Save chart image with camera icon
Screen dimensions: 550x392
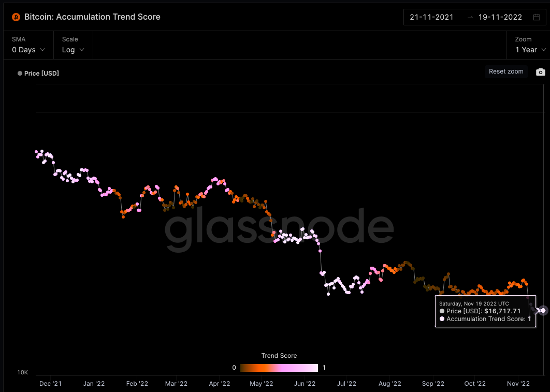pyautogui.click(x=541, y=72)
